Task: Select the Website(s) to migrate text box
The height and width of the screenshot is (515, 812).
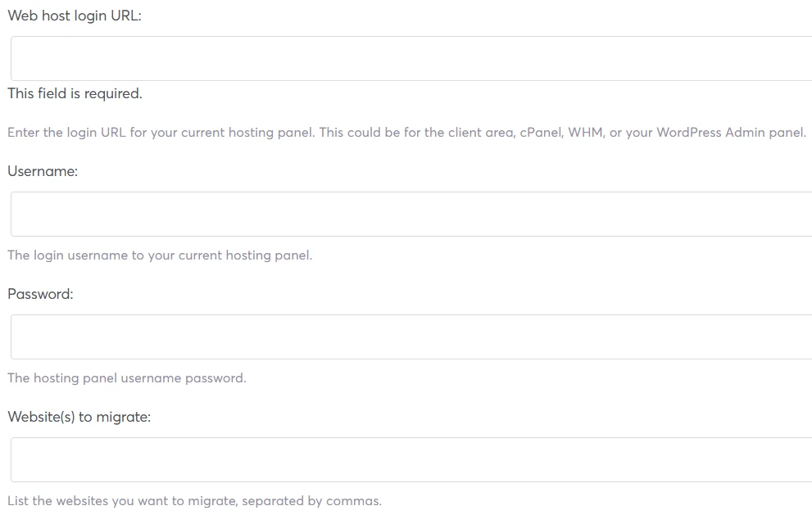Action: pyautogui.click(x=411, y=459)
